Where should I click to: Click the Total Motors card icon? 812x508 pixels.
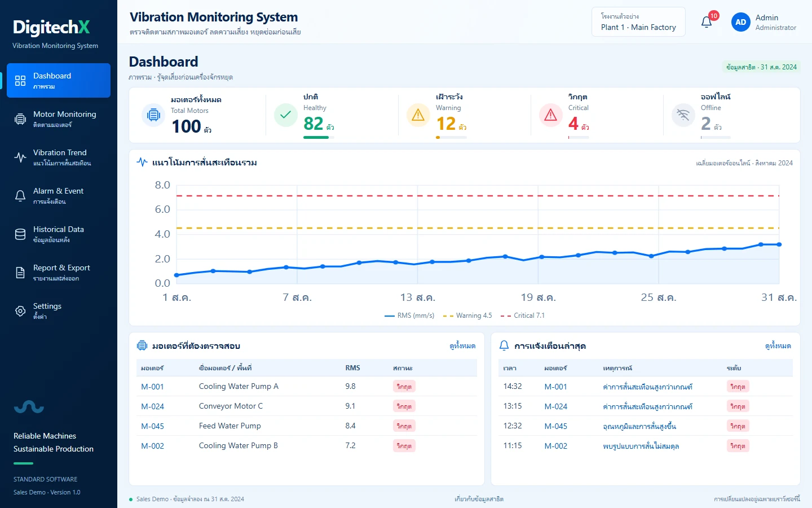point(153,115)
